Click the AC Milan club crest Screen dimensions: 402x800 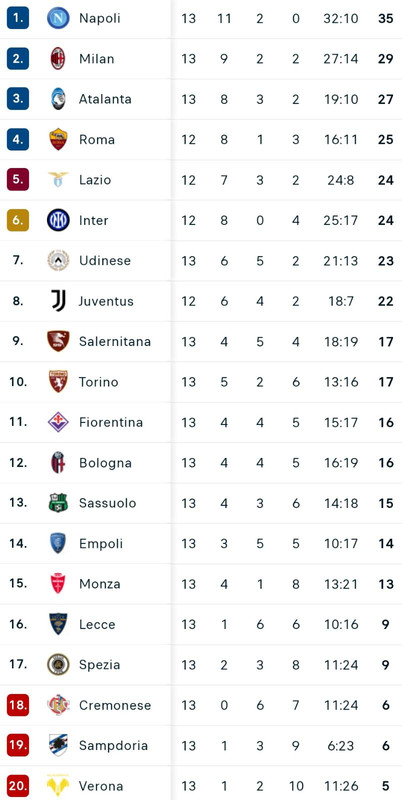point(58,59)
